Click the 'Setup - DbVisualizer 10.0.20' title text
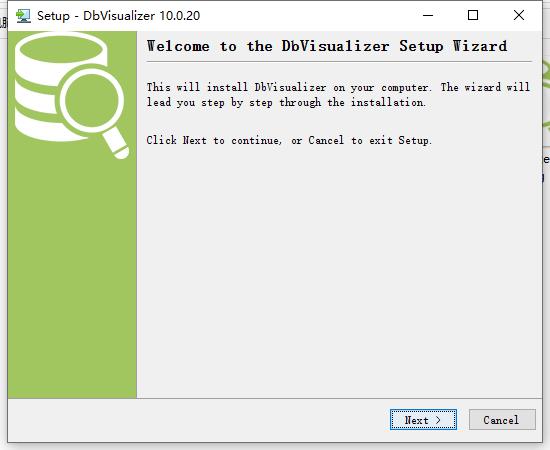Viewport: 550px width, 450px height. (119, 16)
